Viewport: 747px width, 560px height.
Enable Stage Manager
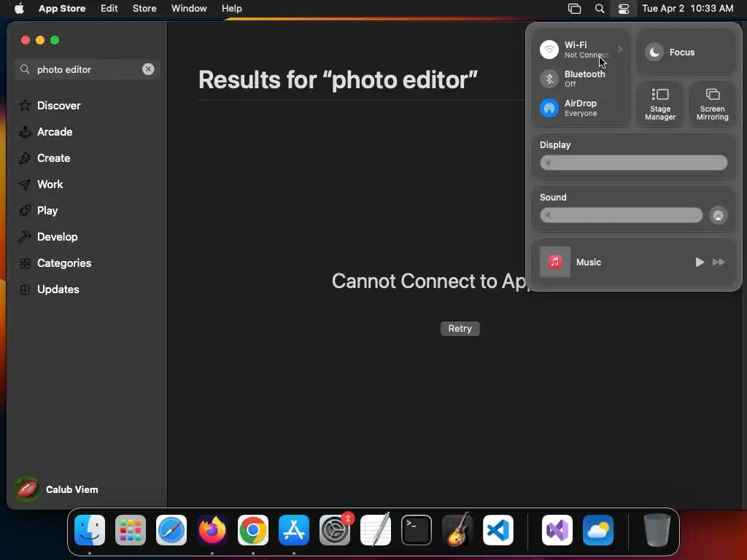click(x=659, y=104)
